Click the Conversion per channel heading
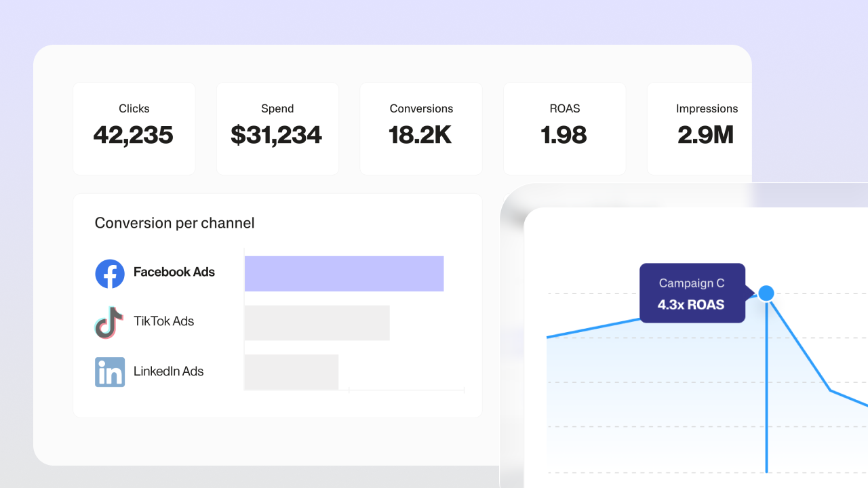 tap(174, 223)
